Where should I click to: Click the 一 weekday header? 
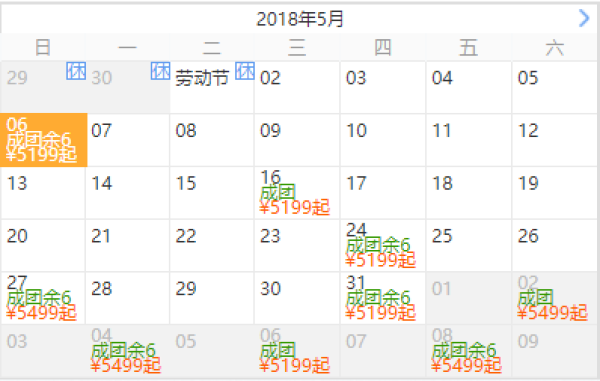coord(127,47)
